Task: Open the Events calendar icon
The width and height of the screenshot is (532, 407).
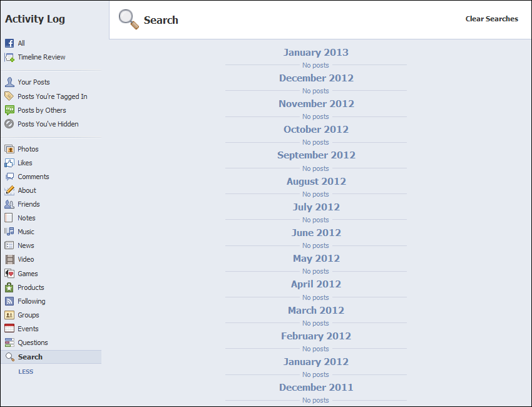Action: [x=10, y=328]
